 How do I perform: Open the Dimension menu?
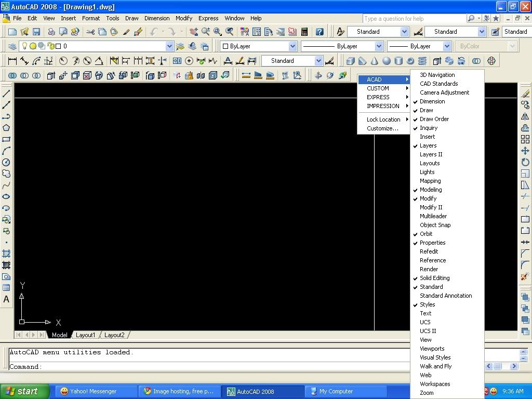[157, 18]
